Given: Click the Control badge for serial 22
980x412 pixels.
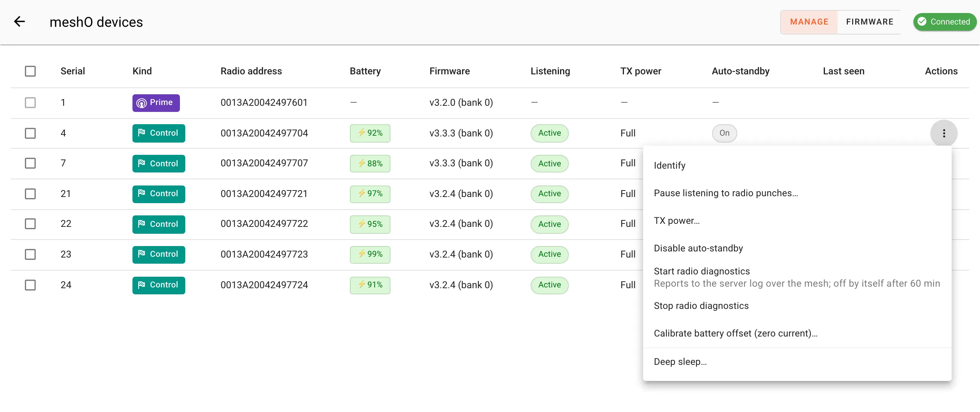Looking at the screenshot, I should (158, 224).
